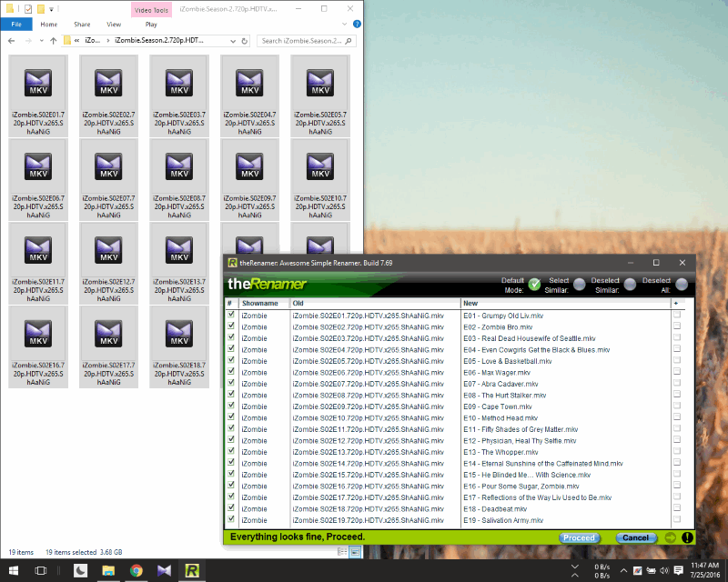Expand the Explorer ribbon chevron

(x=345, y=25)
